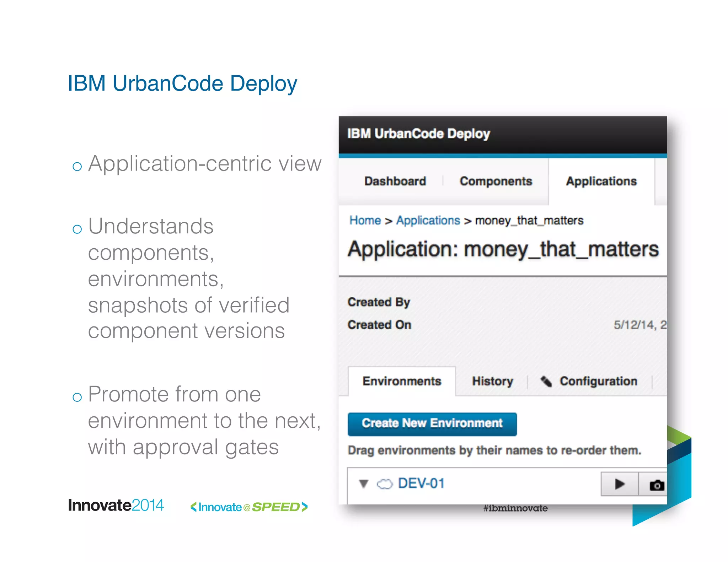
Task: Click the Created On label
Action: pyautogui.click(x=379, y=325)
